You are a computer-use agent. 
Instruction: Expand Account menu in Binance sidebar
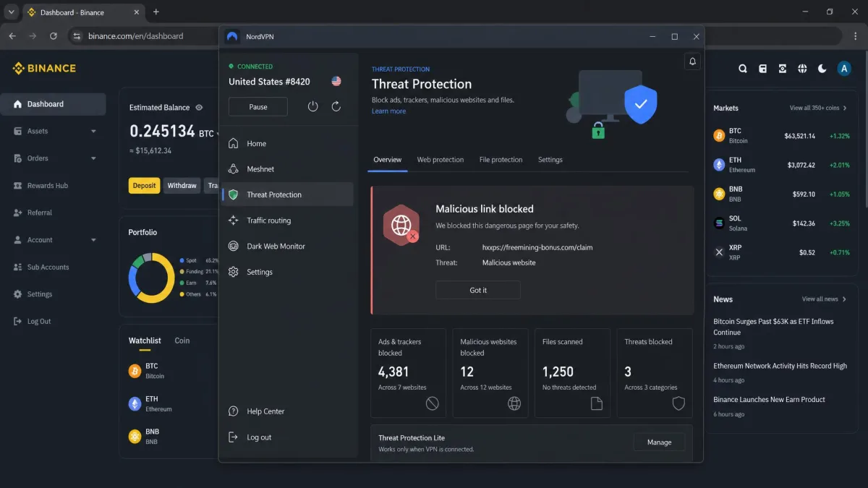pos(93,240)
